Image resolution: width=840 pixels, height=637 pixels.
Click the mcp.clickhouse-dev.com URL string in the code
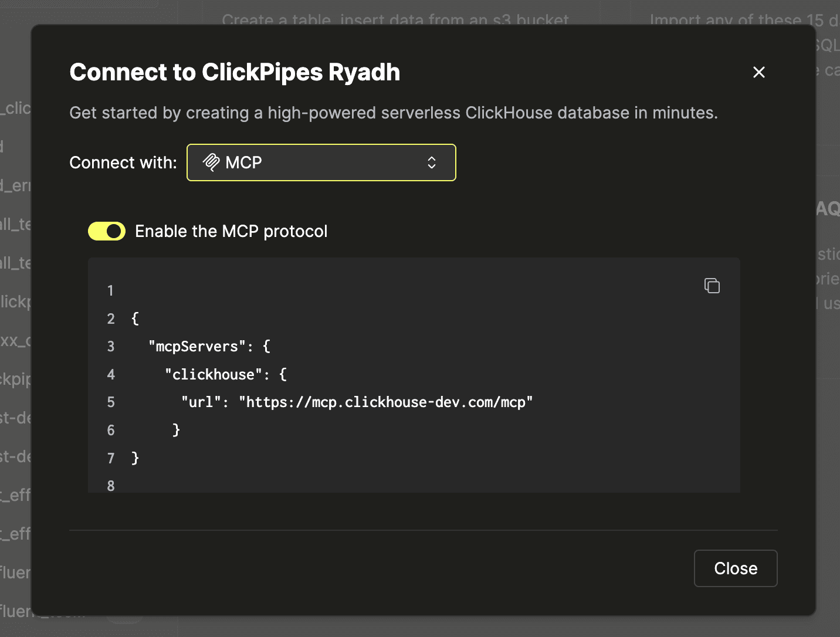[x=385, y=402]
